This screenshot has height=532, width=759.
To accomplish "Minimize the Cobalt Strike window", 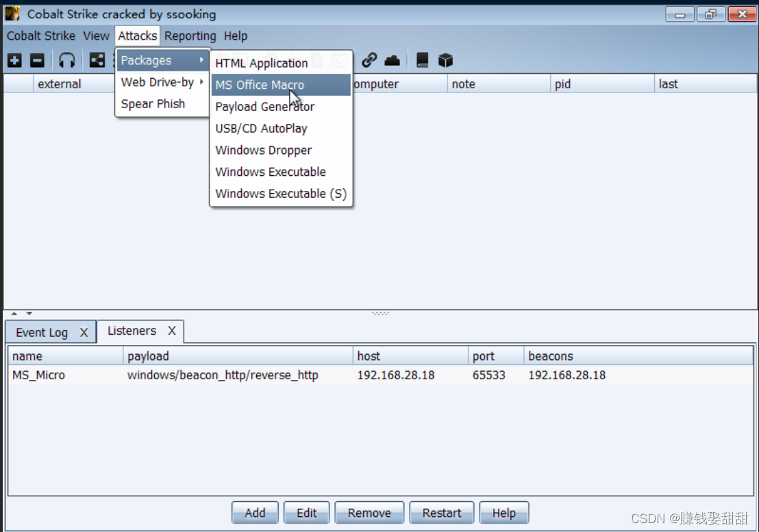I will 680,14.
